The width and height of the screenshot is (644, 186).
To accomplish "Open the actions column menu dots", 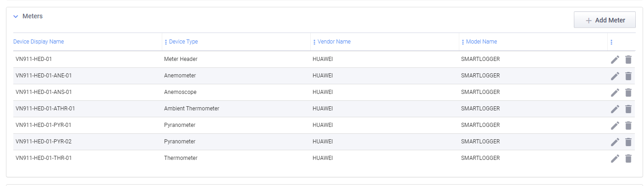I will (611, 42).
